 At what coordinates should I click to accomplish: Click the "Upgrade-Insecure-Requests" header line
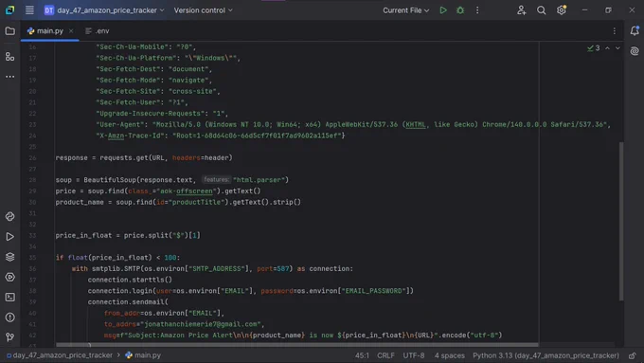click(162, 114)
